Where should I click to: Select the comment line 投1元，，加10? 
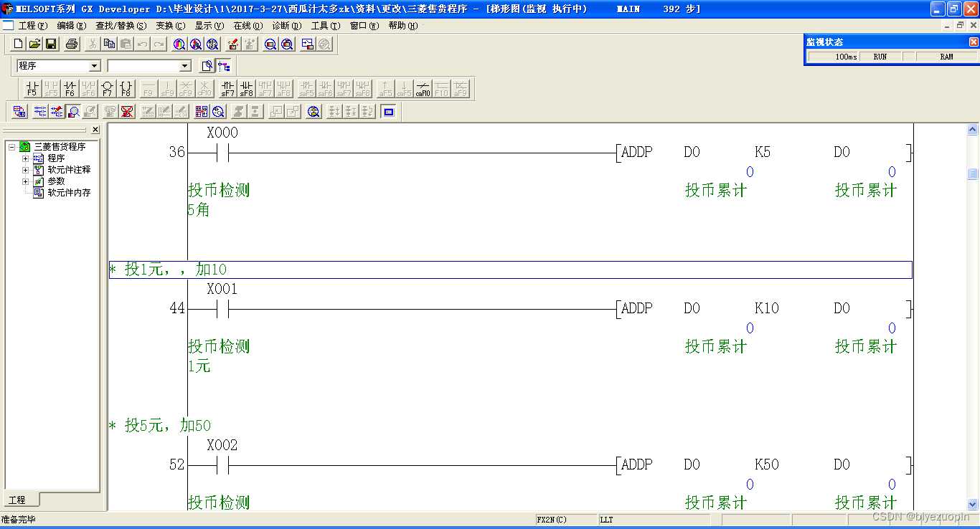click(511, 270)
